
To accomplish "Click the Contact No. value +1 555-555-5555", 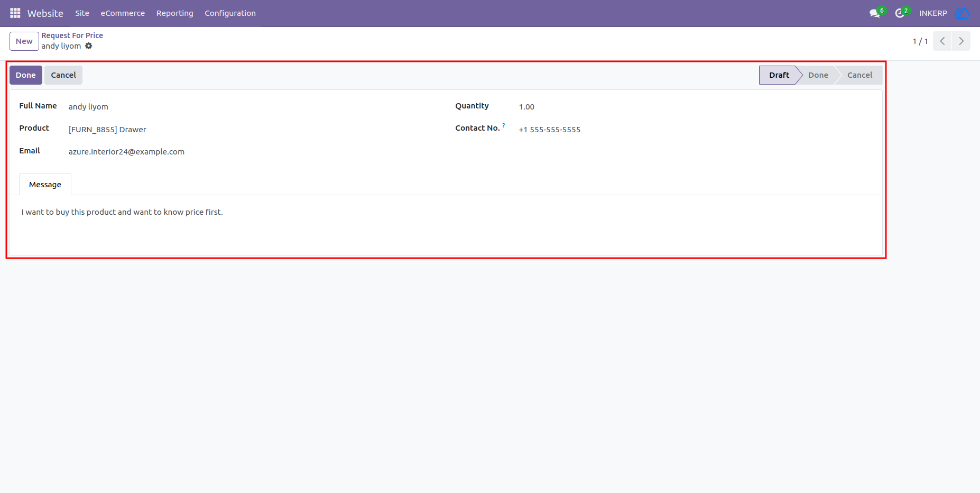I will tap(550, 130).
